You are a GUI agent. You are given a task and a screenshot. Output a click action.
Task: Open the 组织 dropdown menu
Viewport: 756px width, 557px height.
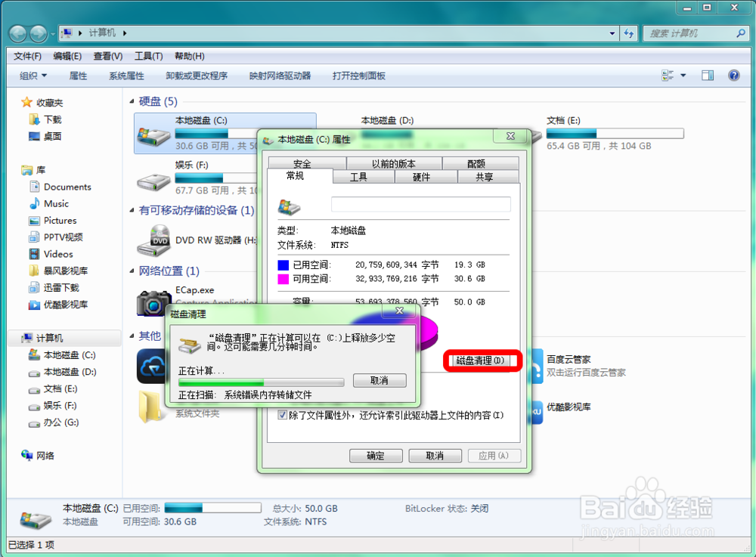[33, 76]
